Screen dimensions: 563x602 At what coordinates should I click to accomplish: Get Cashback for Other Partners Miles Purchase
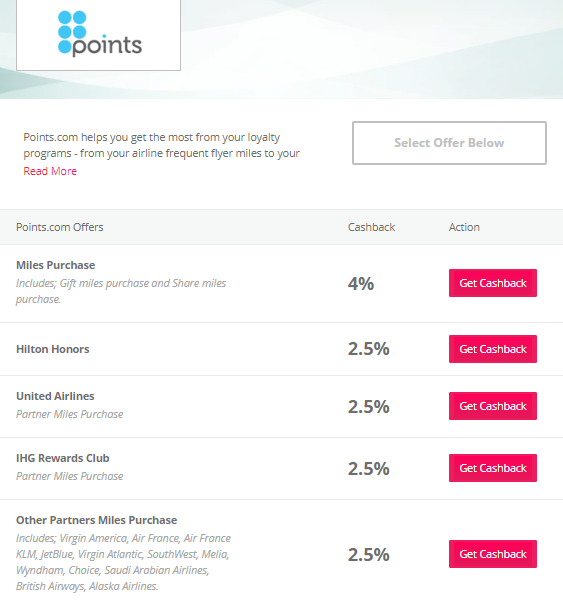(493, 554)
